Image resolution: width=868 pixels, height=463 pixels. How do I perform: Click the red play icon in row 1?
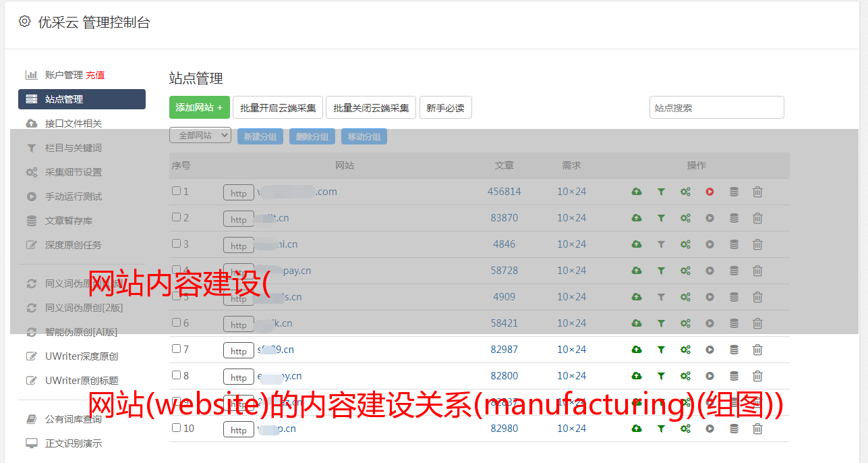pos(710,192)
